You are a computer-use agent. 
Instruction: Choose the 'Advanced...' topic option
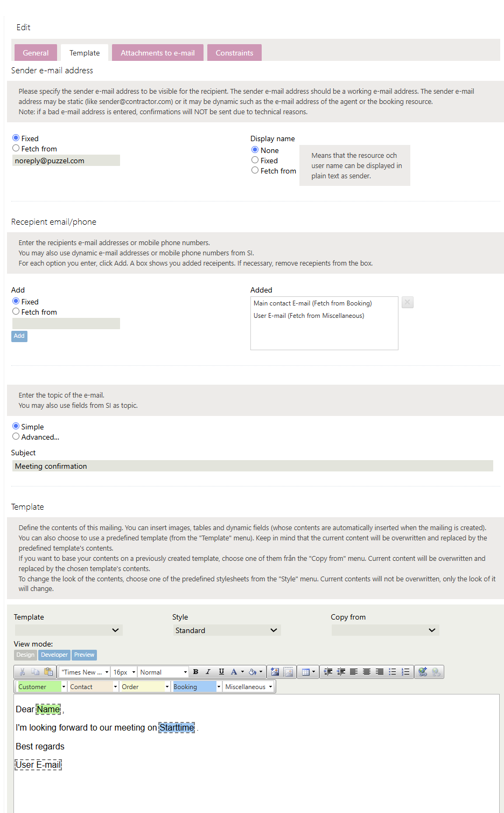point(16,436)
